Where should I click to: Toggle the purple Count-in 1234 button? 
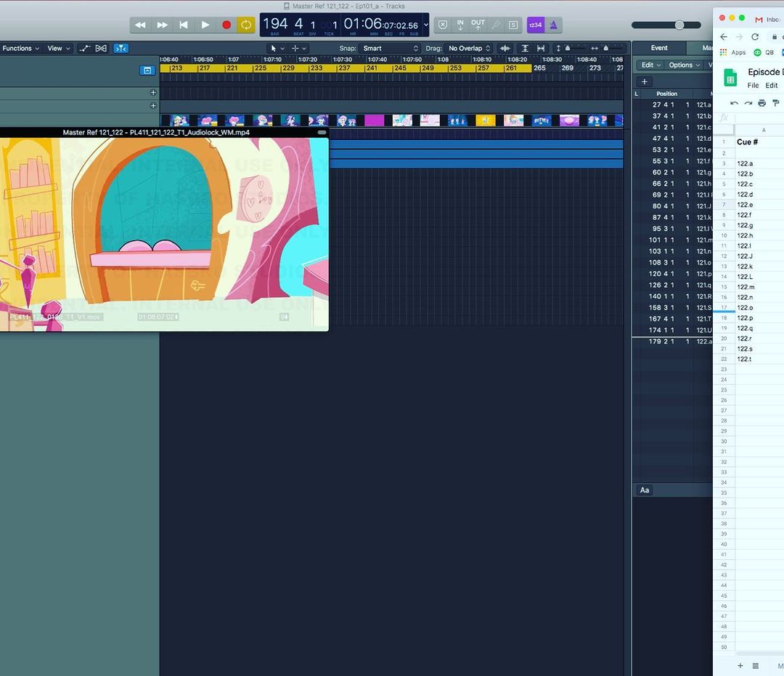pos(536,25)
